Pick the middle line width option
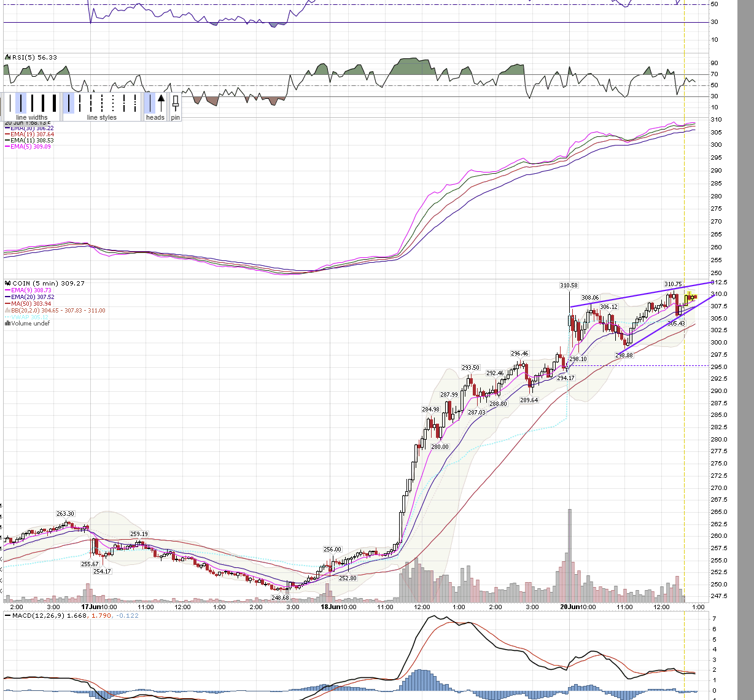This screenshot has height=700, width=754. pos(32,103)
